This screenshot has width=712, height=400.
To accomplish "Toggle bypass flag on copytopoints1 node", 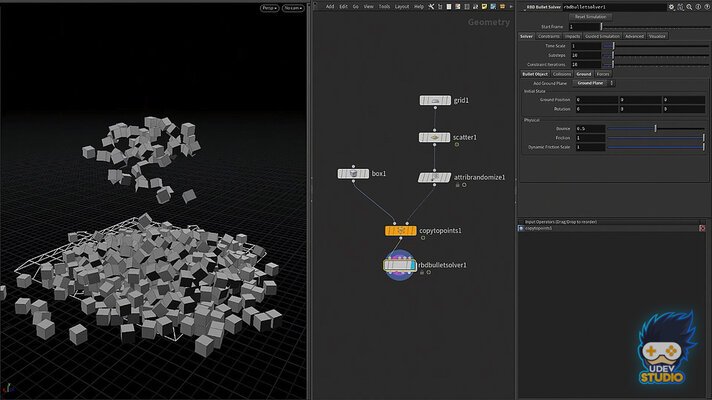I will pos(389,230).
